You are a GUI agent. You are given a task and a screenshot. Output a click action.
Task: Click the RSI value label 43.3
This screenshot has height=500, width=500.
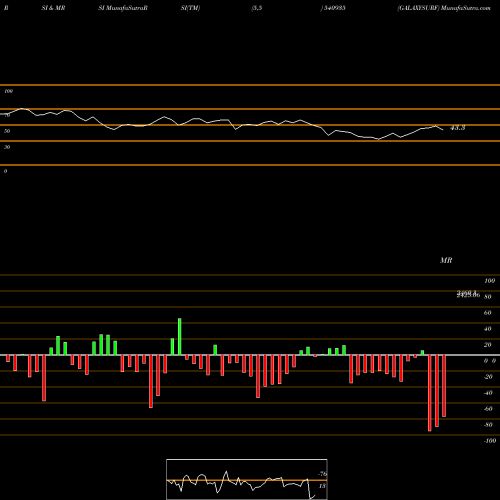[458, 128]
